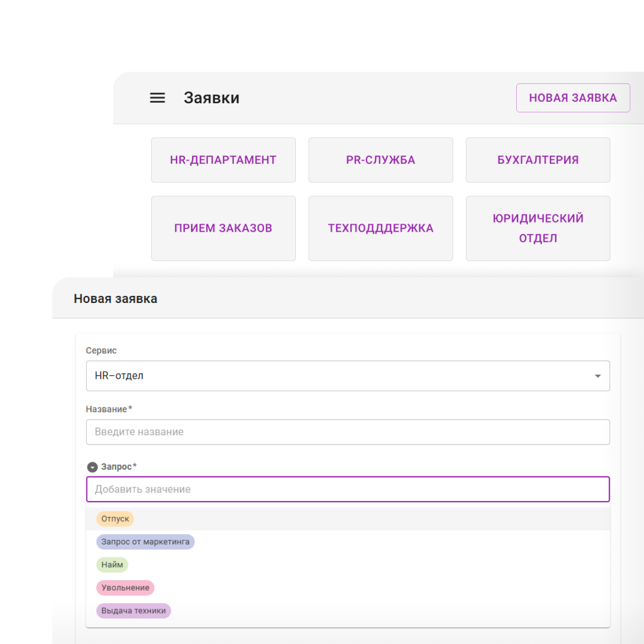Choose the Увольнение option
This screenshot has width=644, height=644.
pyautogui.click(x=125, y=588)
